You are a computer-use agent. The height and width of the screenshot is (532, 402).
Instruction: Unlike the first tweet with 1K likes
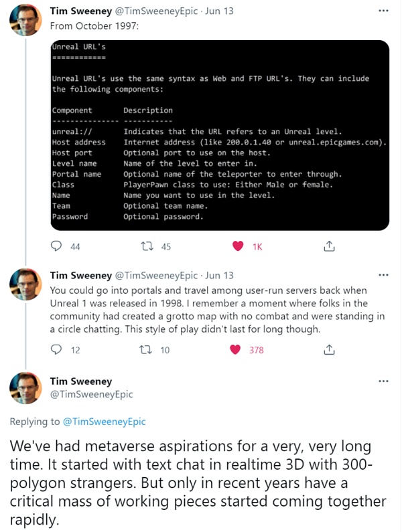click(237, 246)
